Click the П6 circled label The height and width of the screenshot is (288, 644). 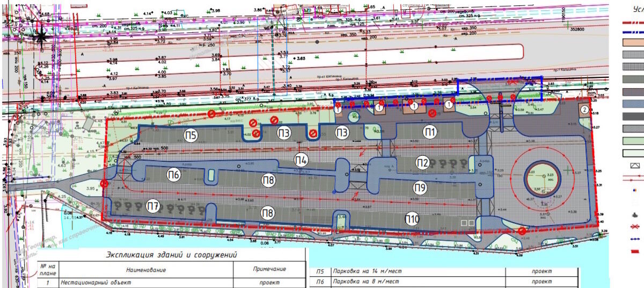point(172,174)
